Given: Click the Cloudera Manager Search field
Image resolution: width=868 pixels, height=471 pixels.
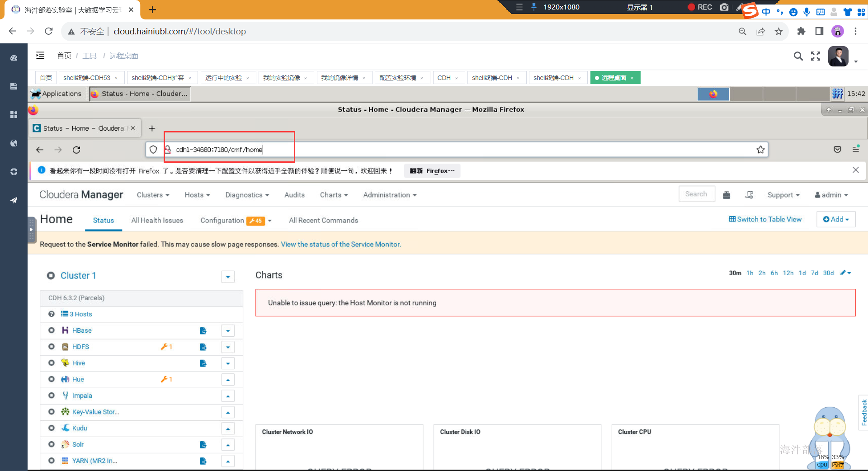Looking at the screenshot, I should pos(696,194).
